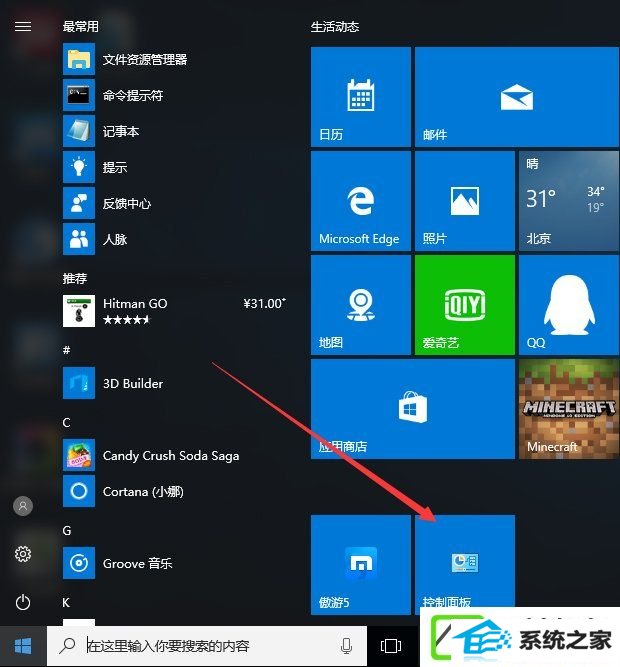
Task: Click the 生活动态 tile group title
Action: (x=335, y=27)
